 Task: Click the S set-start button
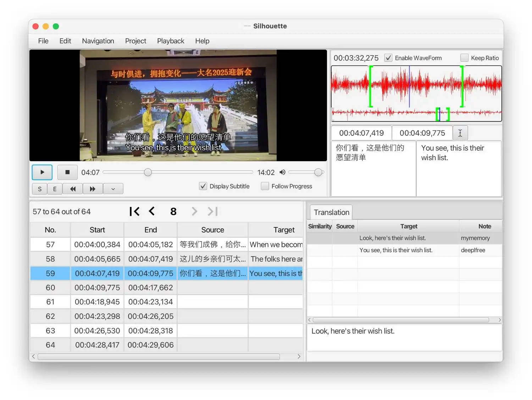[40, 189]
